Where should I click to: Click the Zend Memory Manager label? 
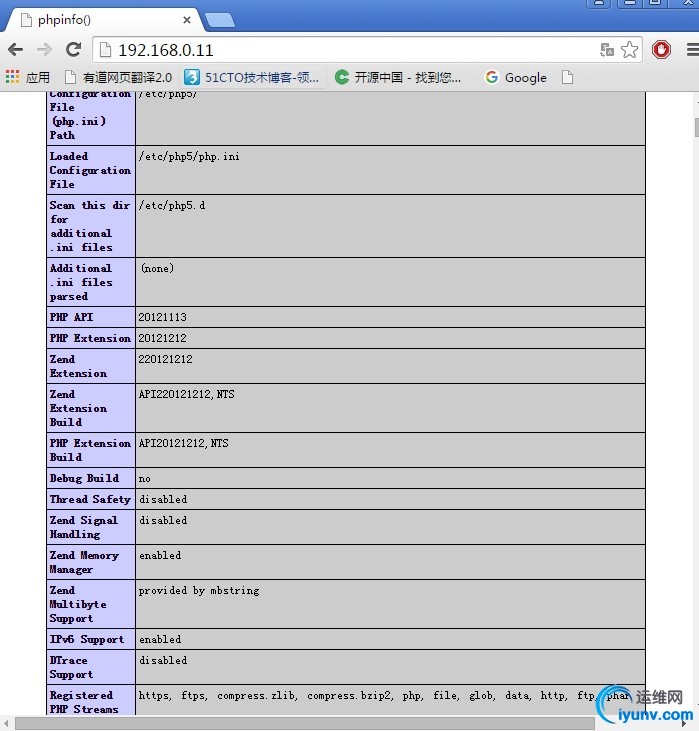(x=84, y=562)
